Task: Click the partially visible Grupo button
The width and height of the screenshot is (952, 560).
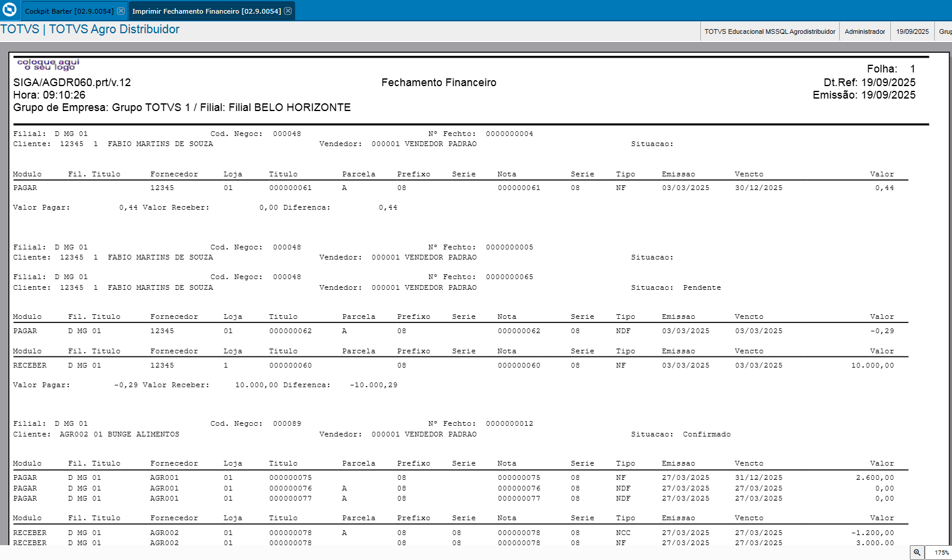Action: pyautogui.click(x=944, y=31)
